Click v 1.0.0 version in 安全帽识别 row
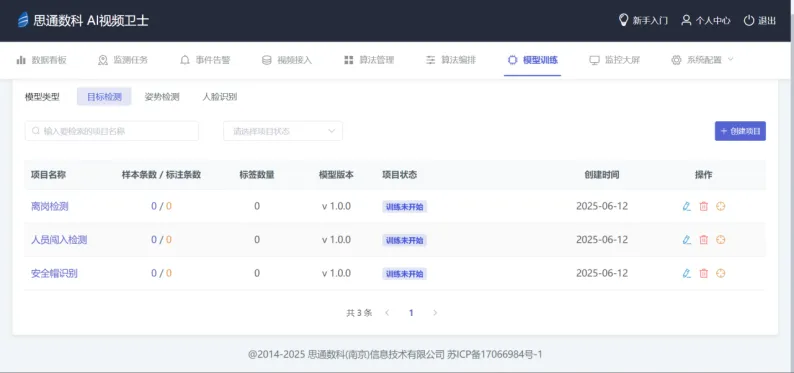The width and height of the screenshot is (794, 373). pyautogui.click(x=337, y=273)
